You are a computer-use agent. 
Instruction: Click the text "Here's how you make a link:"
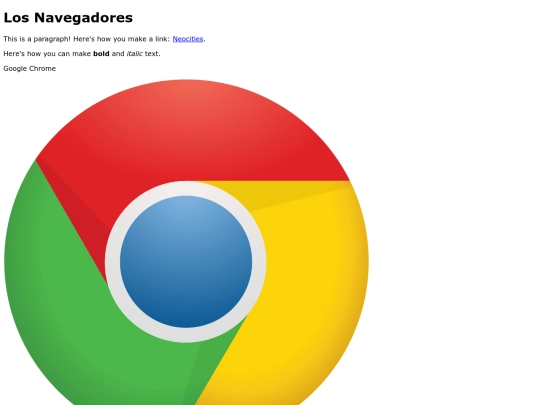122,39
